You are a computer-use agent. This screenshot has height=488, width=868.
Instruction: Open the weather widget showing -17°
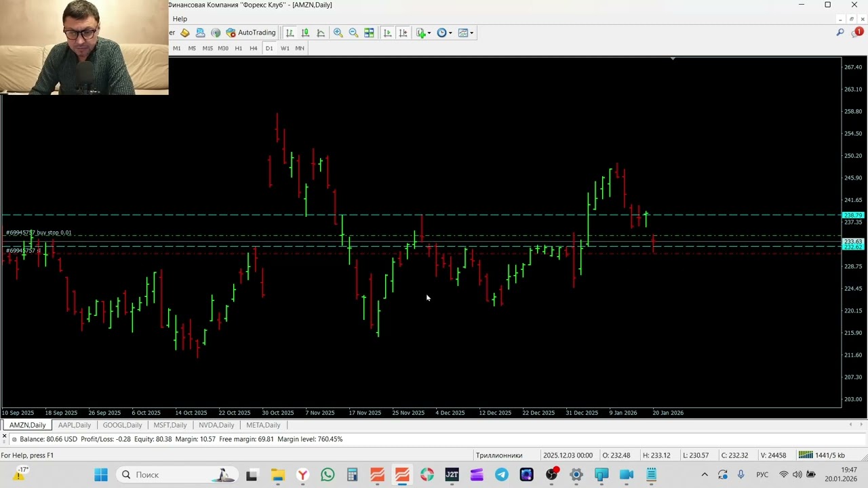coord(20,473)
